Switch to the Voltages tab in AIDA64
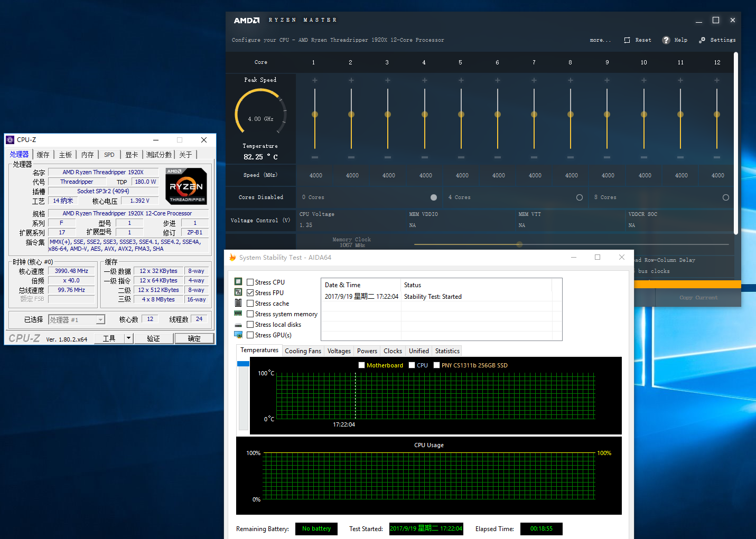Viewport: 756px width, 539px height. [x=339, y=351]
